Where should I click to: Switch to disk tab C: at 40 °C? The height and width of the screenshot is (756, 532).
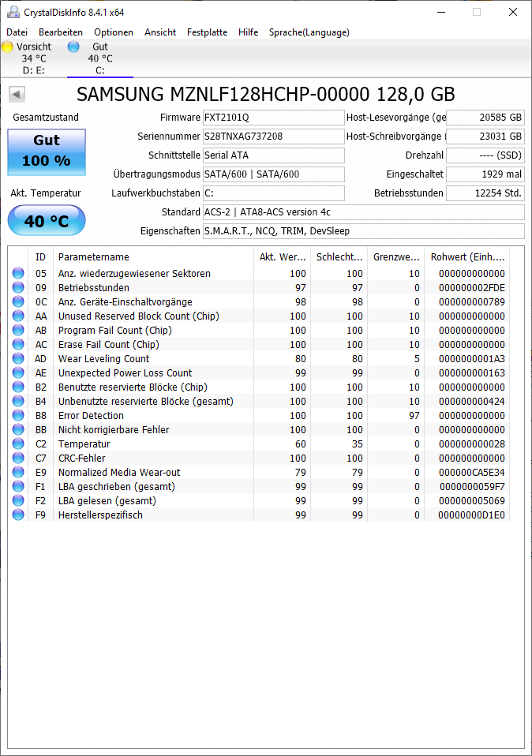tap(99, 58)
